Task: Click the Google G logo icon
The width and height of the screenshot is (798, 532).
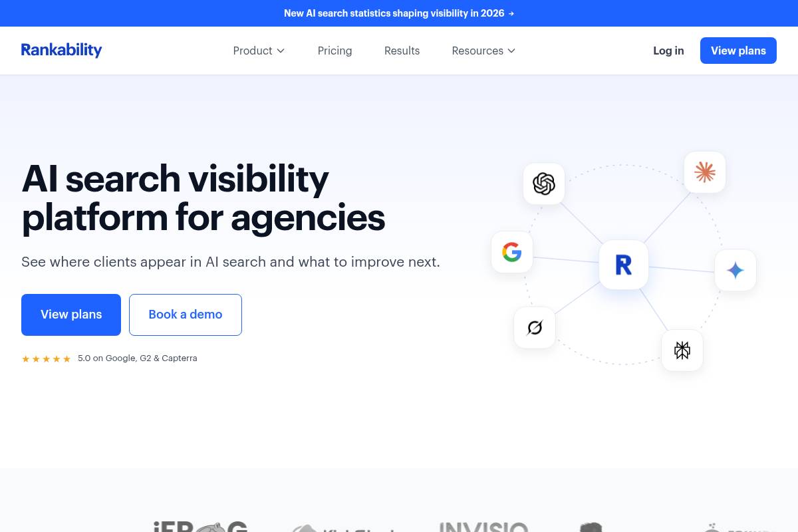Action: click(512, 252)
